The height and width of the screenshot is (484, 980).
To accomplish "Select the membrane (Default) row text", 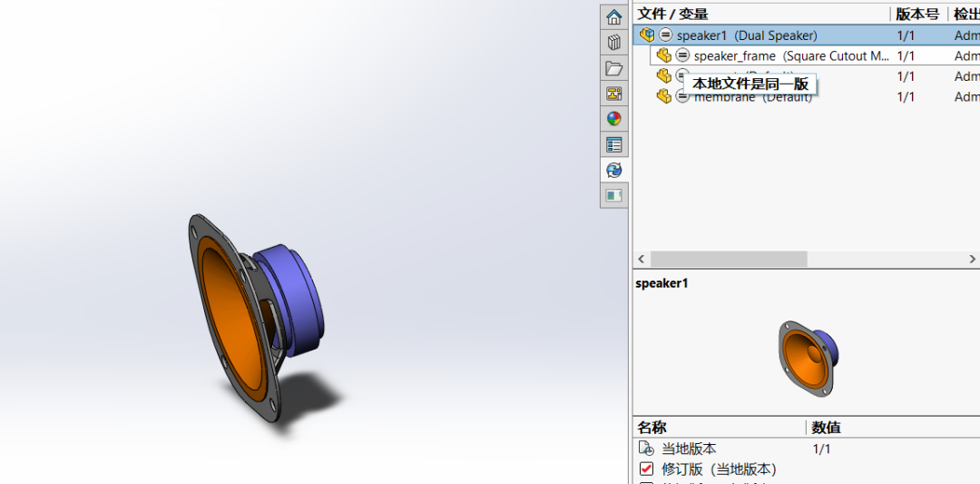I will [753, 97].
